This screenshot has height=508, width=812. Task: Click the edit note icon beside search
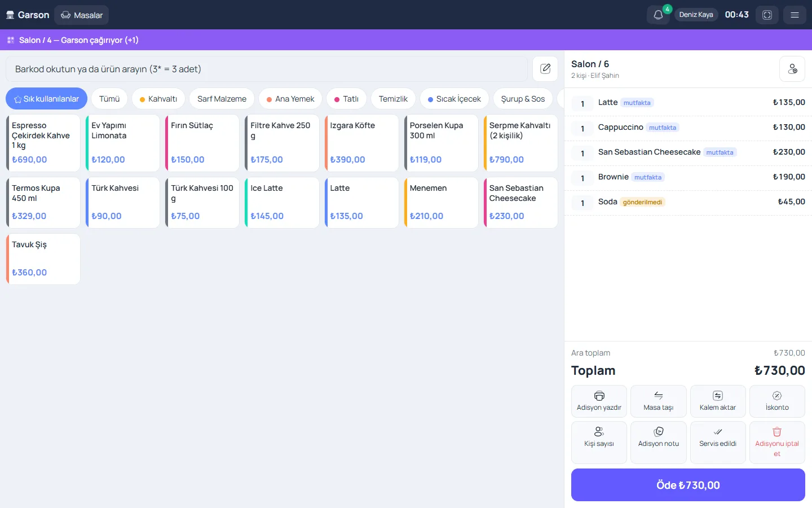[x=545, y=69]
